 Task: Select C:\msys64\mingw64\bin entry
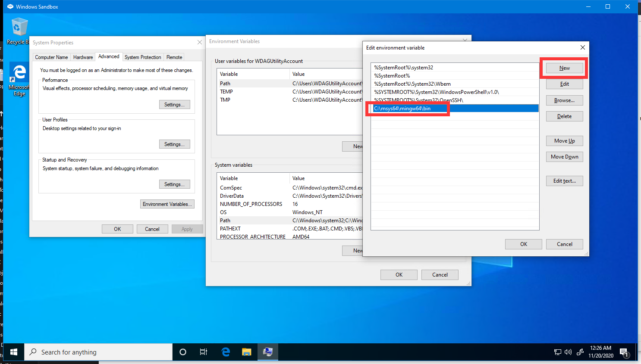click(x=455, y=109)
